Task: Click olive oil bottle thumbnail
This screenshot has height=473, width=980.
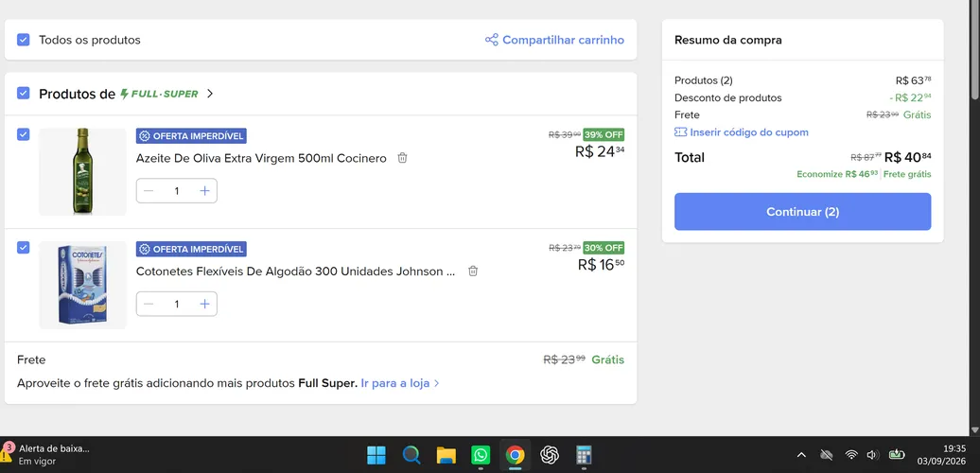Action: click(x=82, y=172)
